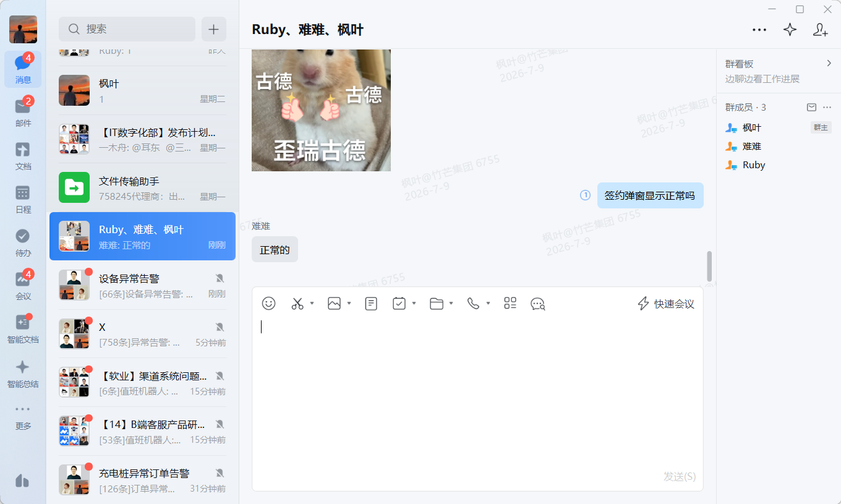
Task: Expand the image icon dropdown arrow
Action: [349, 304]
